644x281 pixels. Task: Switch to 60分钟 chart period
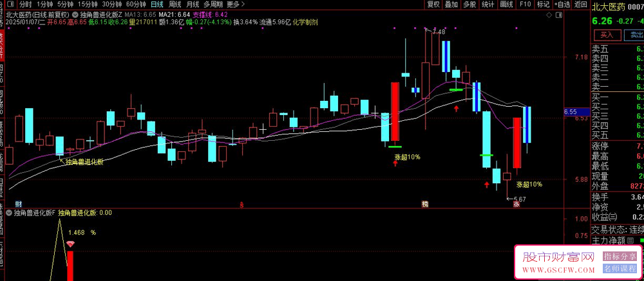tap(136, 5)
